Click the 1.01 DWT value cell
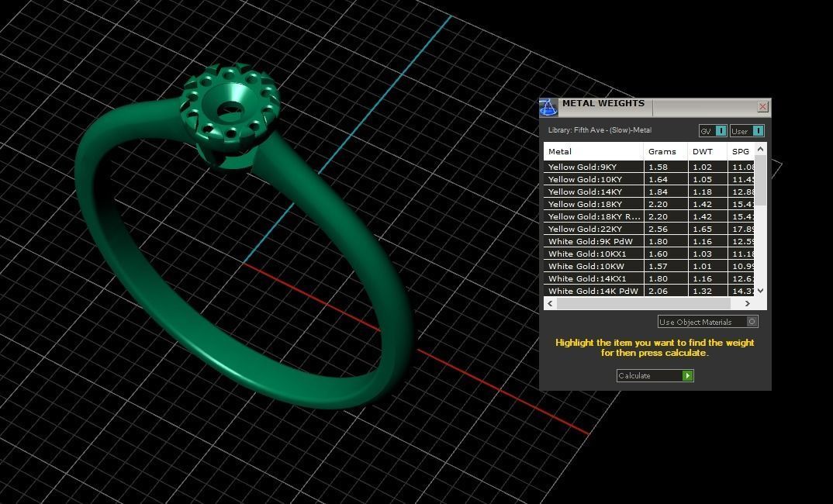The image size is (833, 504). [707, 266]
